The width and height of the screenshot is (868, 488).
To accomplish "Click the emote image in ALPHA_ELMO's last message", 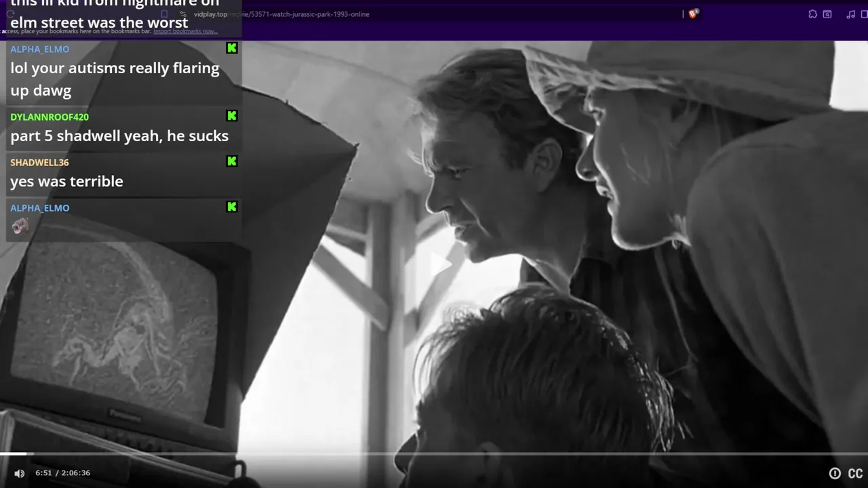I will [x=20, y=226].
